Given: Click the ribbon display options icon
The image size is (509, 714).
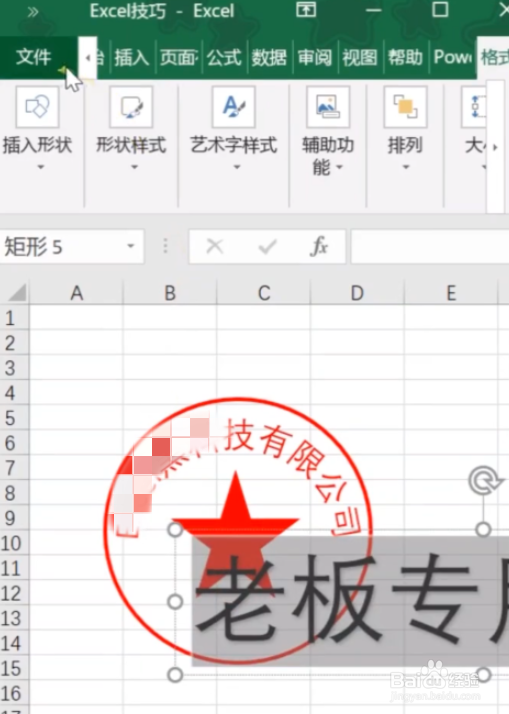Looking at the screenshot, I should click(x=306, y=10).
